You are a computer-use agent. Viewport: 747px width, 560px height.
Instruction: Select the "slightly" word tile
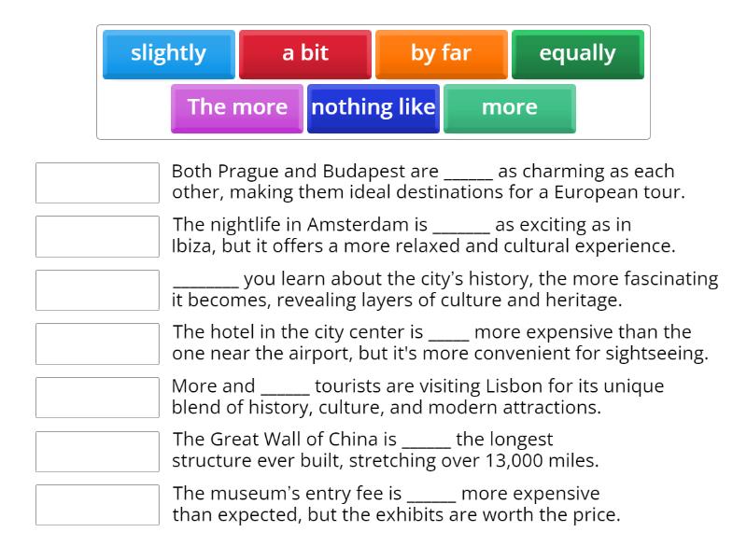point(168,54)
